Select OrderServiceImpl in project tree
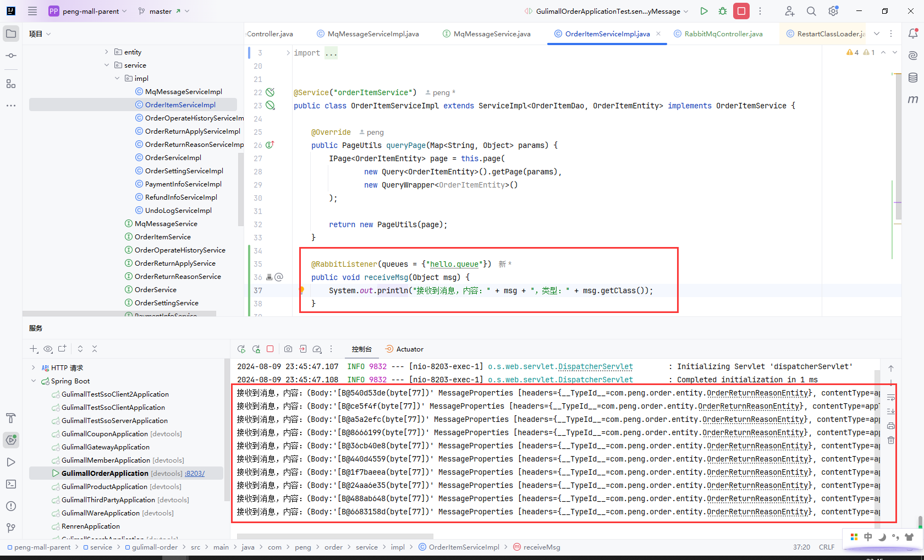The width and height of the screenshot is (924, 560). tap(173, 157)
